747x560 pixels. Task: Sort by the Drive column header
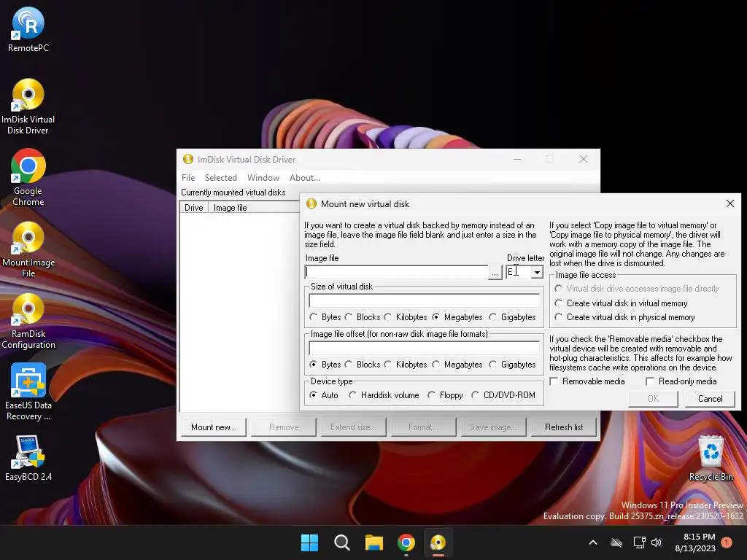pos(194,208)
